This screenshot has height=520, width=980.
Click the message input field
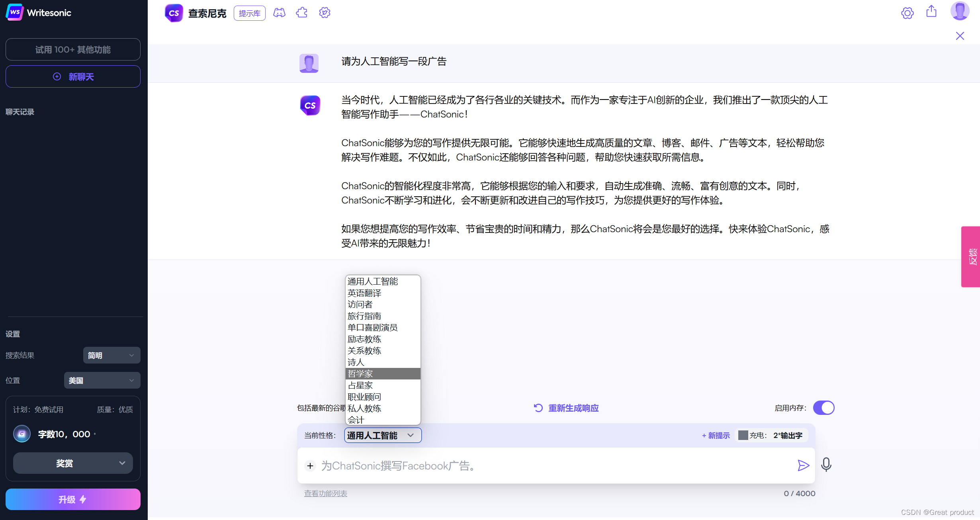coord(556,465)
